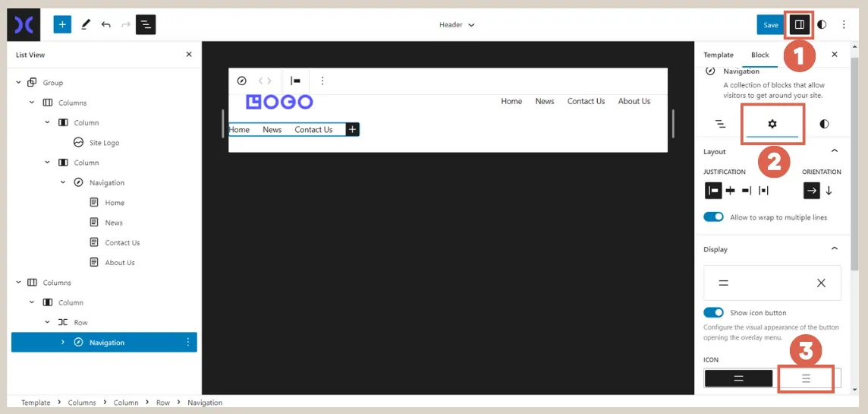Click the Navigation compass icon in block toolbar
The height and width of the screenshot is (414, 868).
[x=241, y=81]
